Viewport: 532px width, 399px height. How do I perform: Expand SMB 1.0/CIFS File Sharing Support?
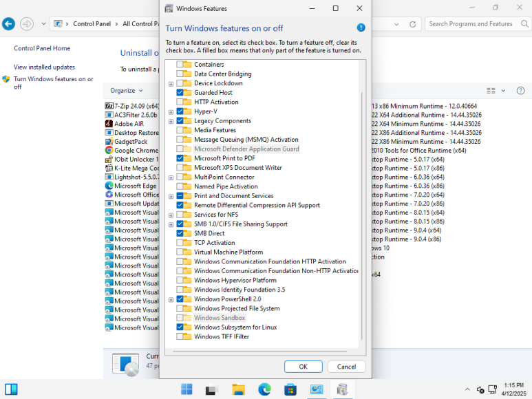pos(171,225)
